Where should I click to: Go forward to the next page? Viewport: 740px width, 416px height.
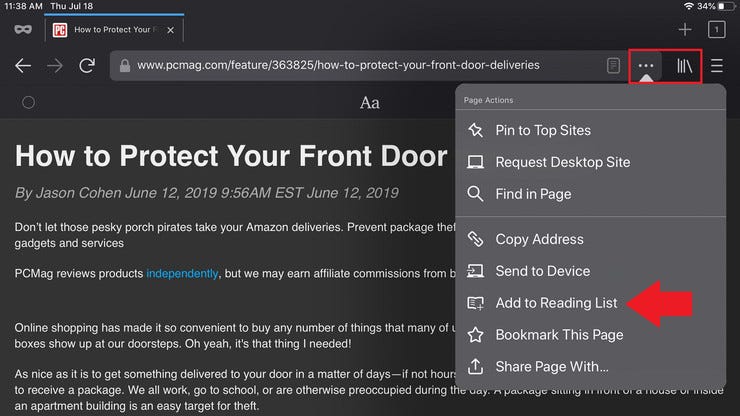pyautogui.click(x=55, y=66)
